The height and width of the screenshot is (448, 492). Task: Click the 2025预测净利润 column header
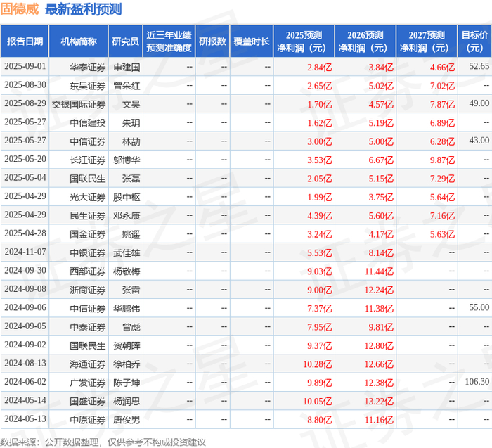click(x=304, y=41)
